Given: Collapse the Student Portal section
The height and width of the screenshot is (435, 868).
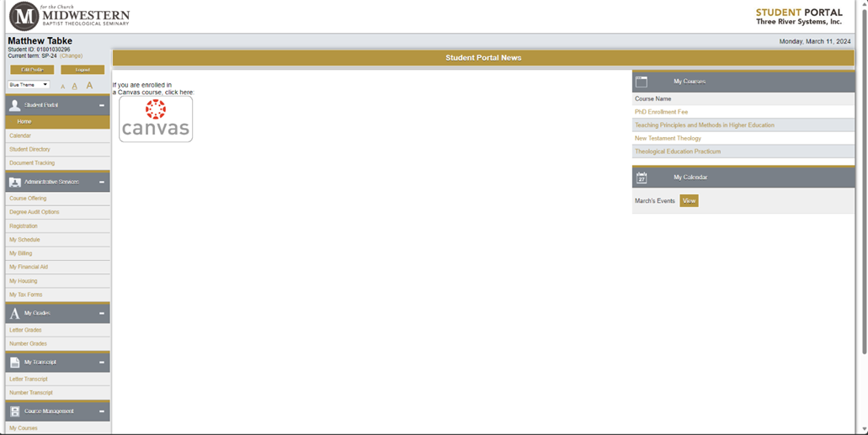Looking at the screenshot, I should pos(102,105).
